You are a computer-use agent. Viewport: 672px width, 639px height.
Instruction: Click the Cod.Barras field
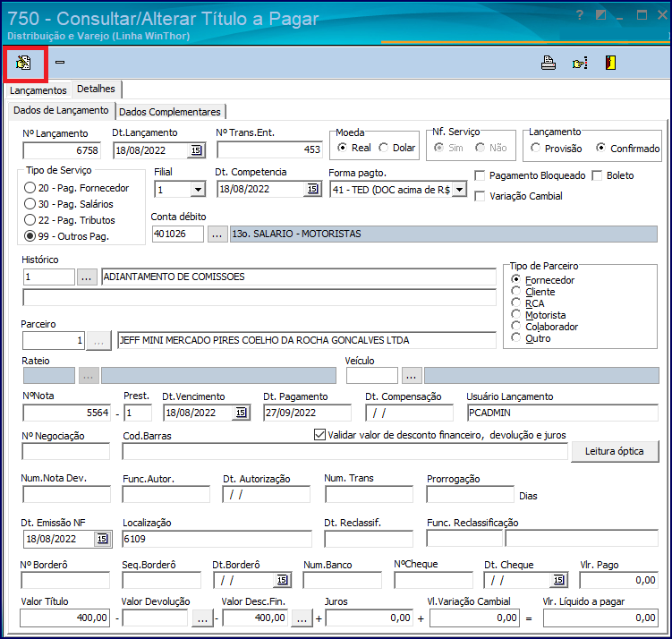coord(345,451)
